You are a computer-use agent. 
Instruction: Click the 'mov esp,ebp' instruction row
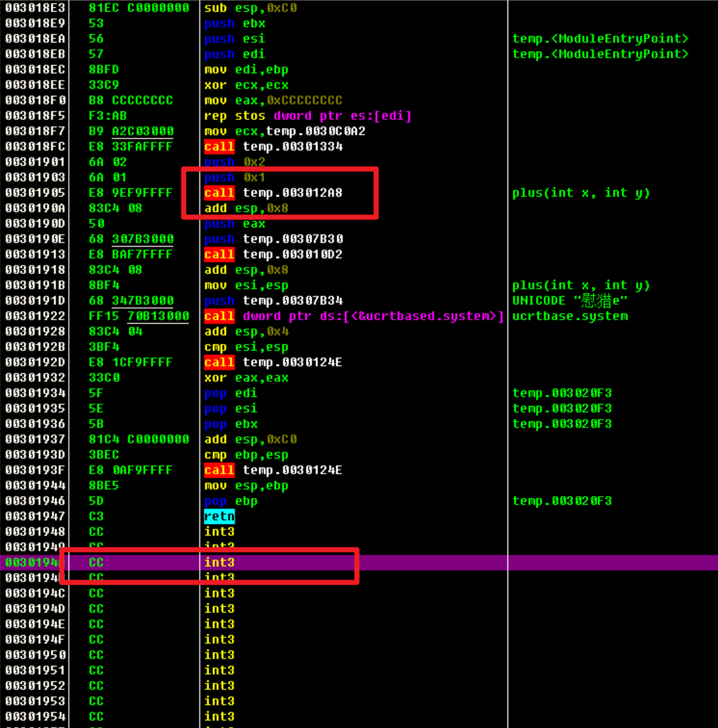246,486
